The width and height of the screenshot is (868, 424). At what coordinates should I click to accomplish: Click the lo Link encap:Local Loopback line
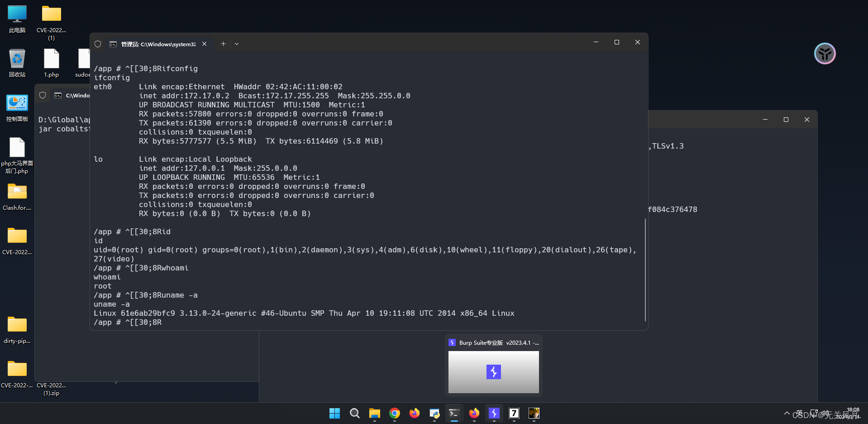tap(173, 159)
